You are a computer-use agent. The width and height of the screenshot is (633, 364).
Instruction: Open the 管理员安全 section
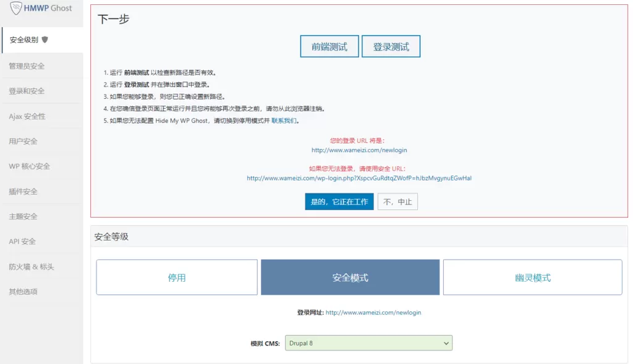coord(27,66)
